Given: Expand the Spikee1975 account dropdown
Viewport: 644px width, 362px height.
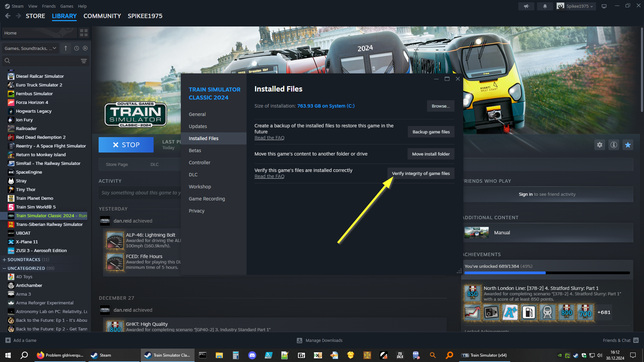Looking at the screenshot, I should click(576, 6).
